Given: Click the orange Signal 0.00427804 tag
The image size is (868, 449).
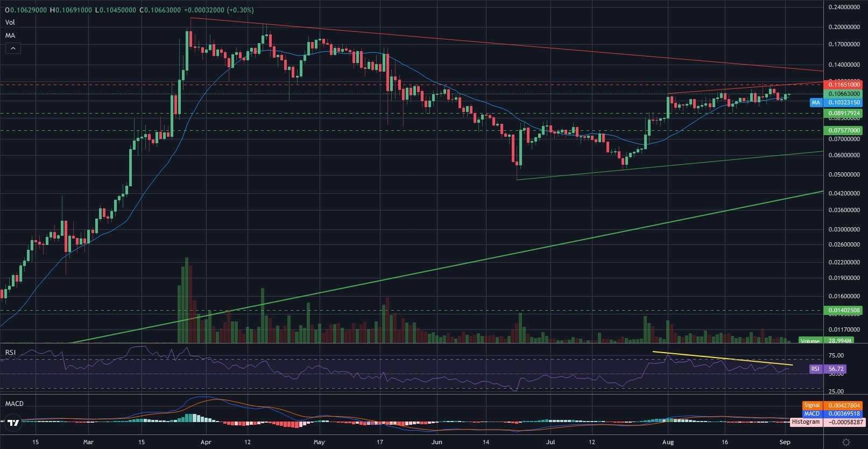Looking at the screenshot, I should 832,405.
